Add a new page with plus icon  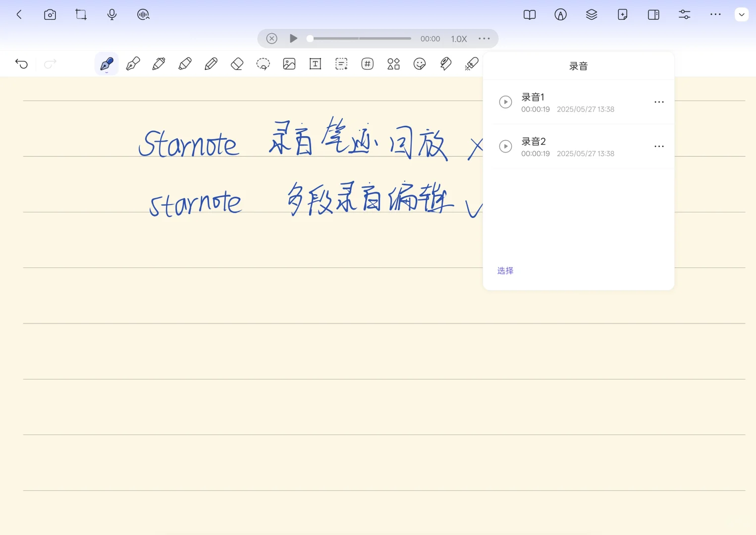click(x=623, y=15)
